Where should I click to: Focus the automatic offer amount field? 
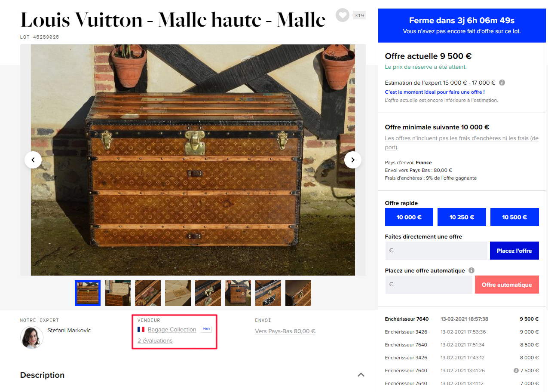coord(429,285)
